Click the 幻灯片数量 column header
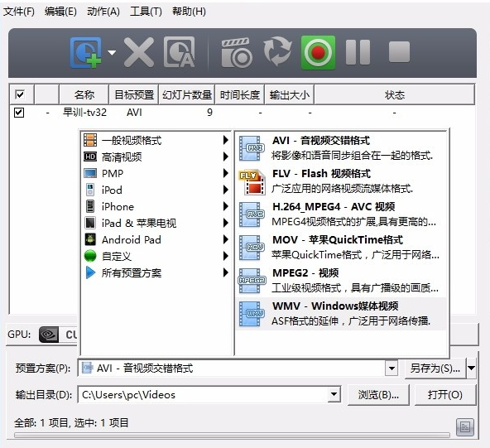Screen dimensions: 490x448 click(x=186, y=94)
